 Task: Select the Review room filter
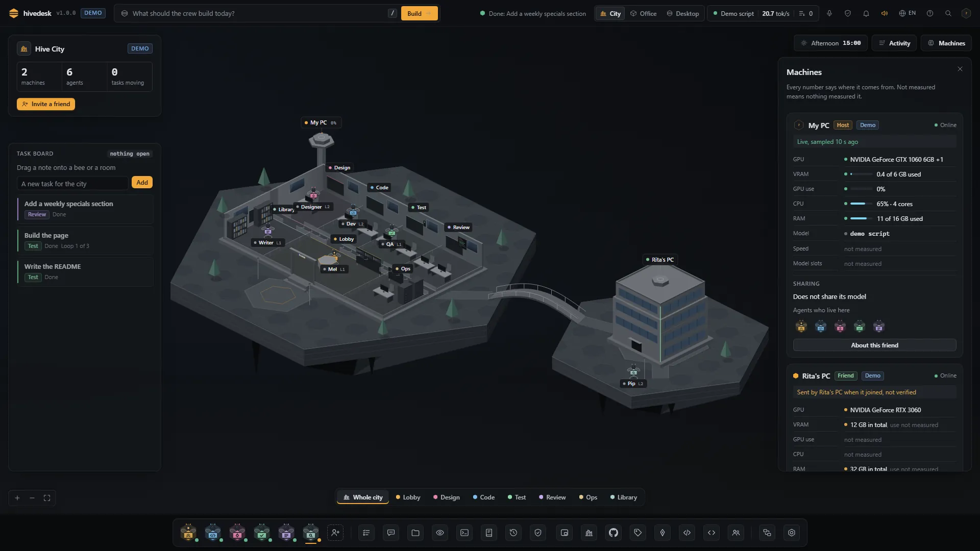[552, 497]
